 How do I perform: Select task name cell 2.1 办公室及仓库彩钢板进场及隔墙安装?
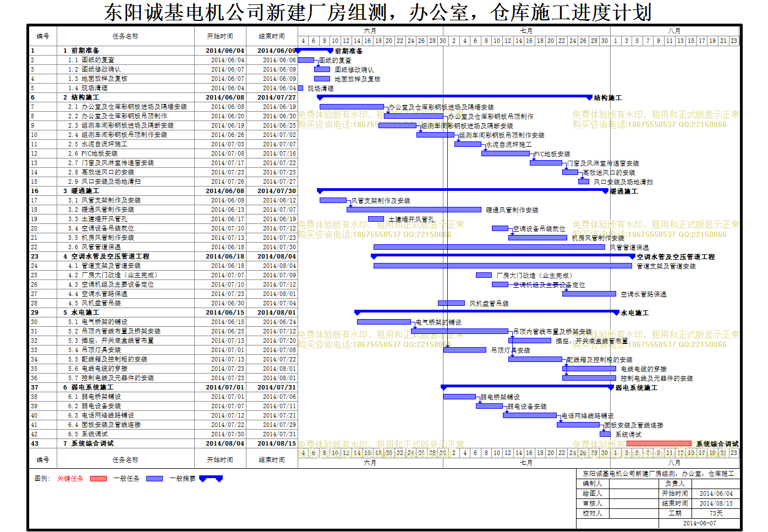(x=125, y=107)
